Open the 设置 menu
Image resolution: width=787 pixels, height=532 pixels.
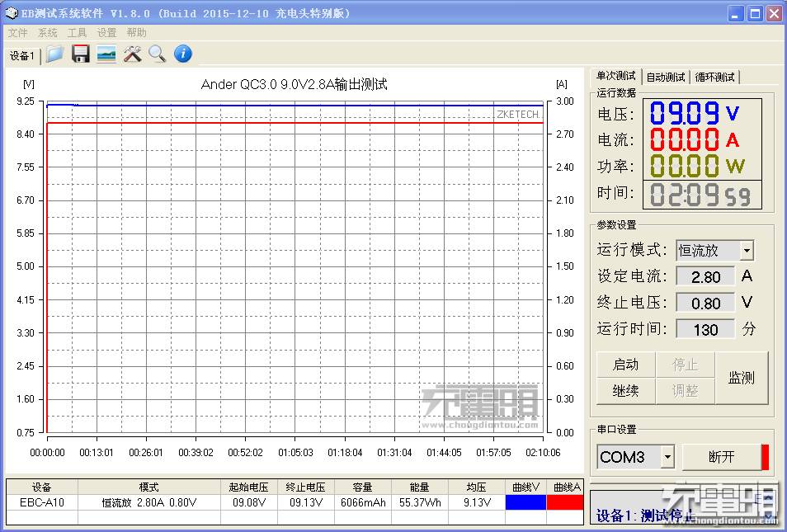(x=106, y=33)
